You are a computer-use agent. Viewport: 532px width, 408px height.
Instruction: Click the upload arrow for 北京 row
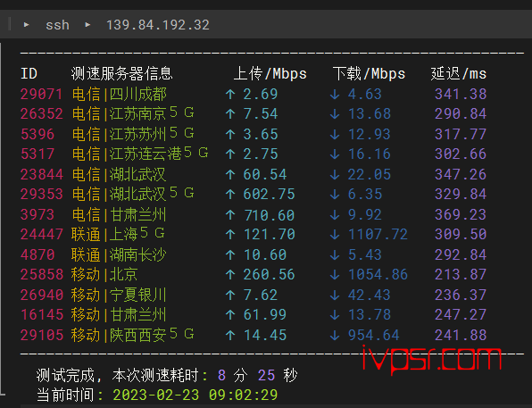point(230,275)
